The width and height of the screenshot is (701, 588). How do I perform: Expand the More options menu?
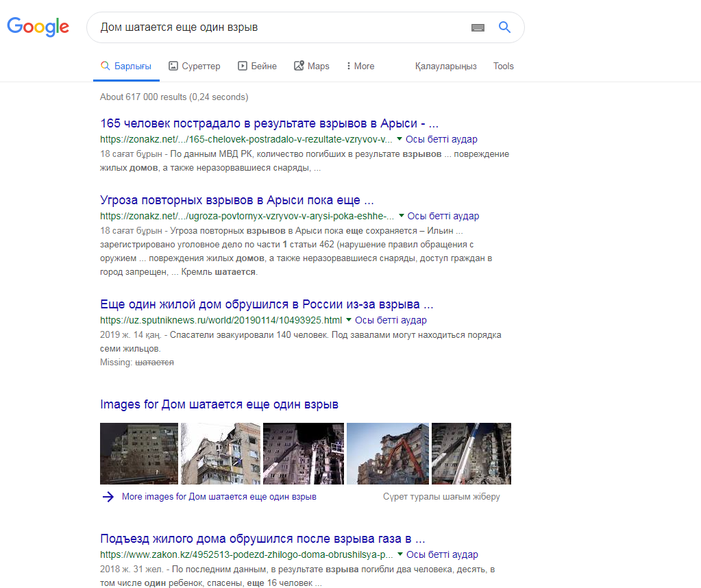(360, 66)
